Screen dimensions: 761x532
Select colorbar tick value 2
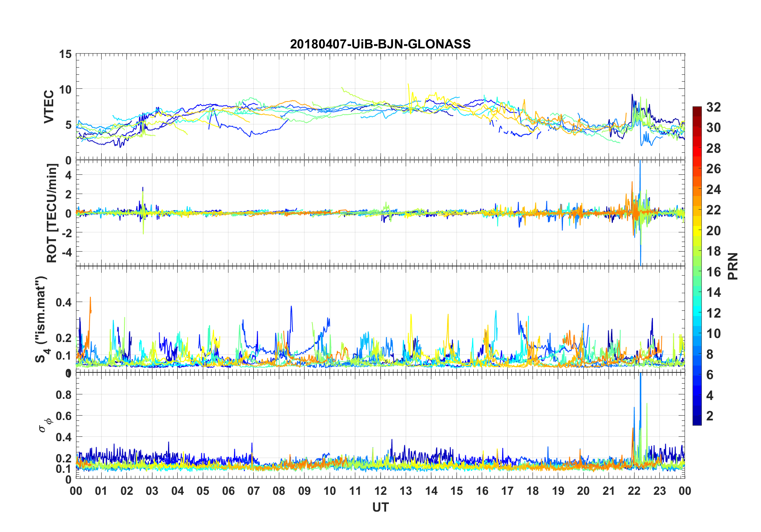click(x=710, y=416)
